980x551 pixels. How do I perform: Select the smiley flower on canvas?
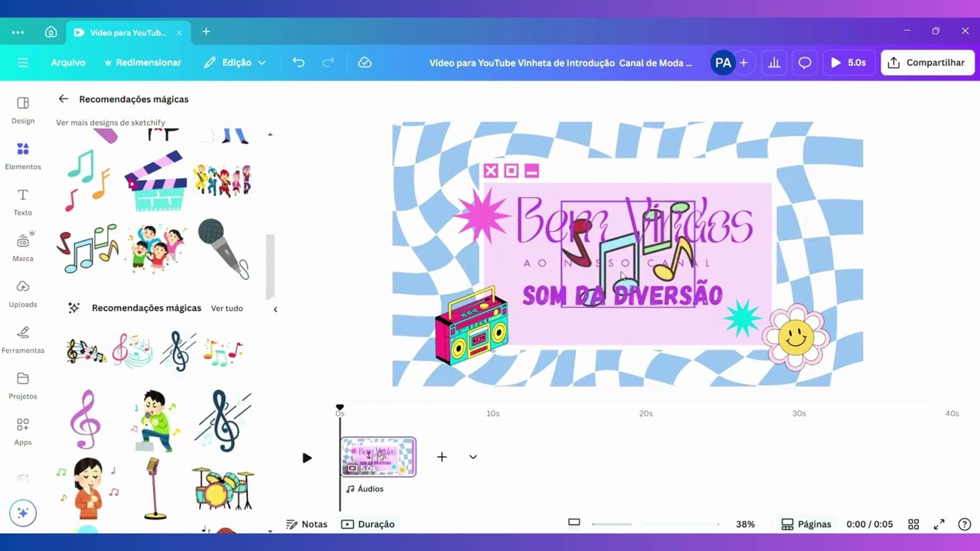[x=796, y=337]
